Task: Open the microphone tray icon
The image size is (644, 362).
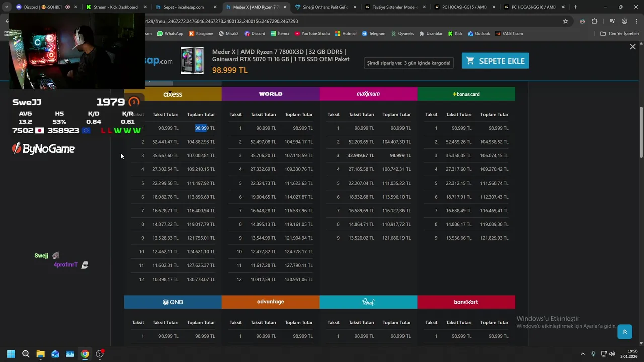Action: (x=593, y=354)
